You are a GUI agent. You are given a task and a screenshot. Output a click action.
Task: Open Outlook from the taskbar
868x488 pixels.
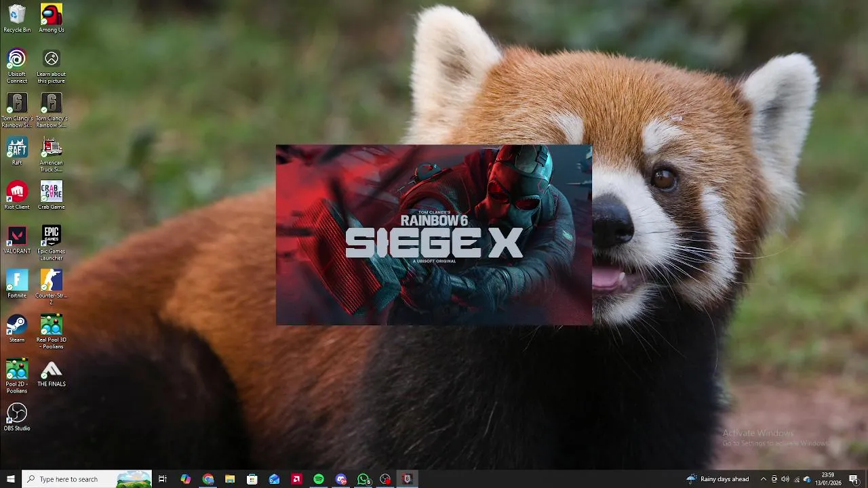point(274,479)
